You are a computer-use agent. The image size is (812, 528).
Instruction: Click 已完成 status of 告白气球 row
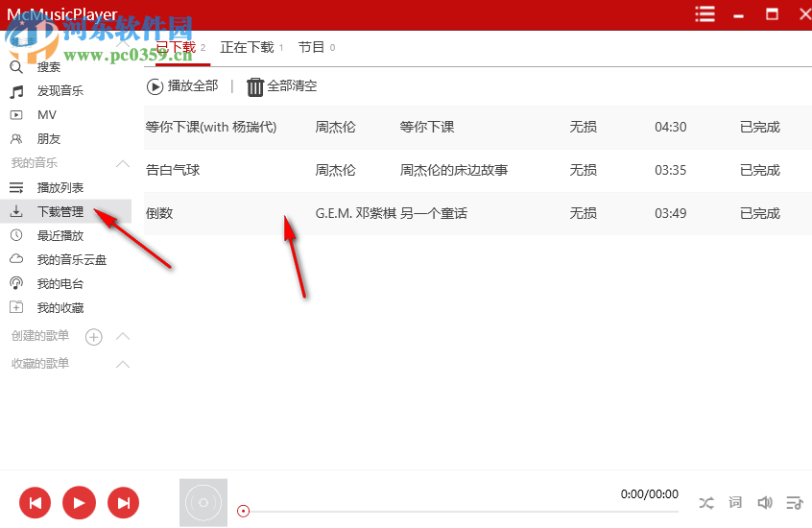click(760, 170)
